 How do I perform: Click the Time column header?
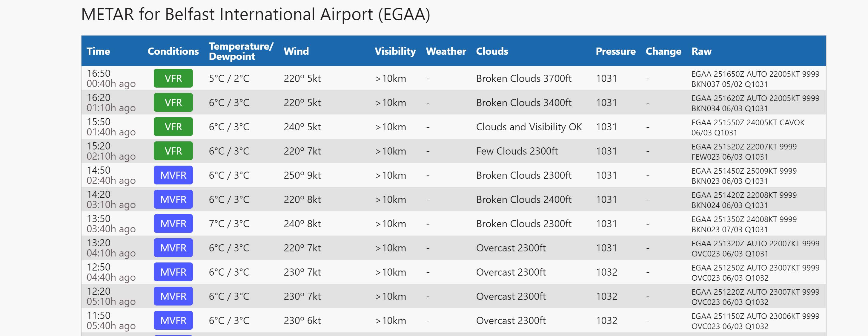pyautogui.click(x=99, y=51)
